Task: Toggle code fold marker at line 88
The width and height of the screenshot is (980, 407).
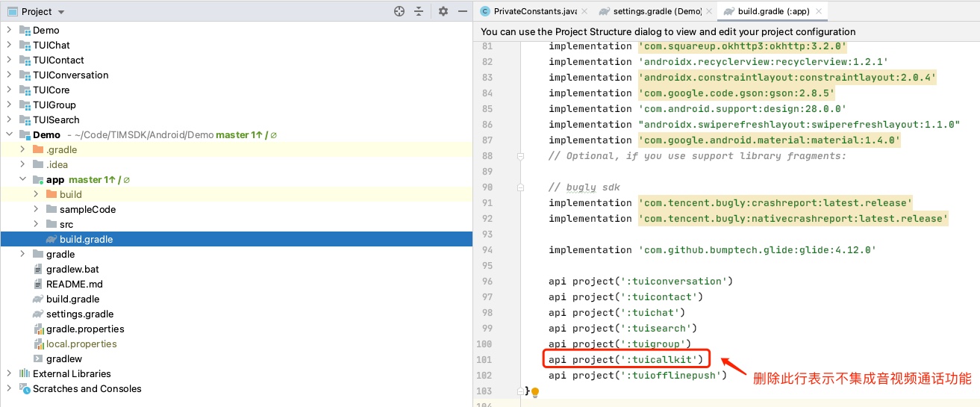Action: [x=520, y=156]
